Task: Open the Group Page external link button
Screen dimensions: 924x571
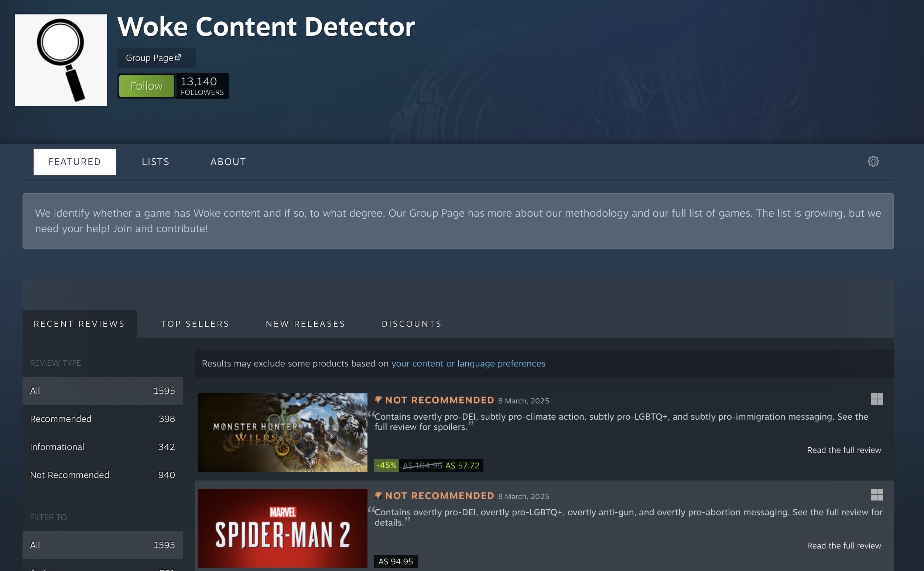Action: pos(156,58)
